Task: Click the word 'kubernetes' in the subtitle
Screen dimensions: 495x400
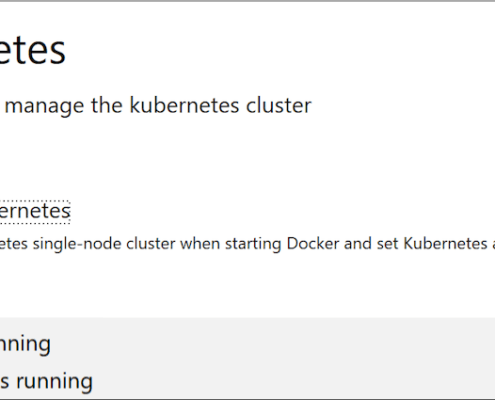Action: (x=184, y=106)
